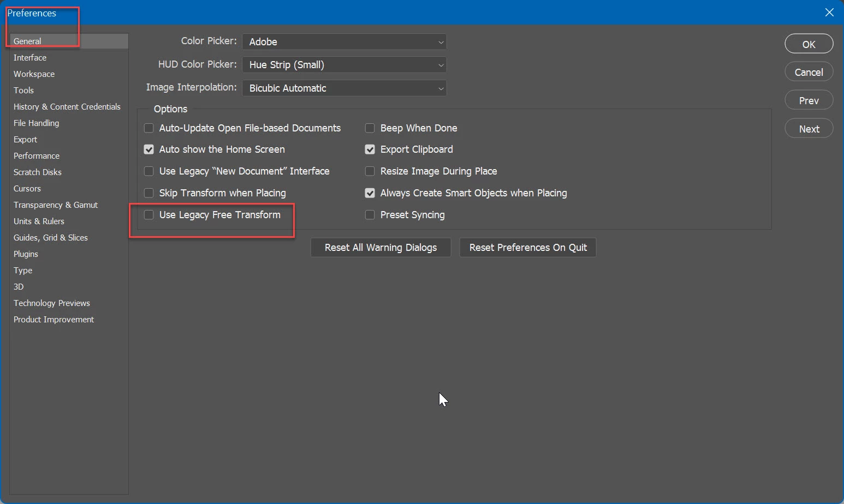
Task: Uncheck Export Clipboard option
Action: point(370,149)
